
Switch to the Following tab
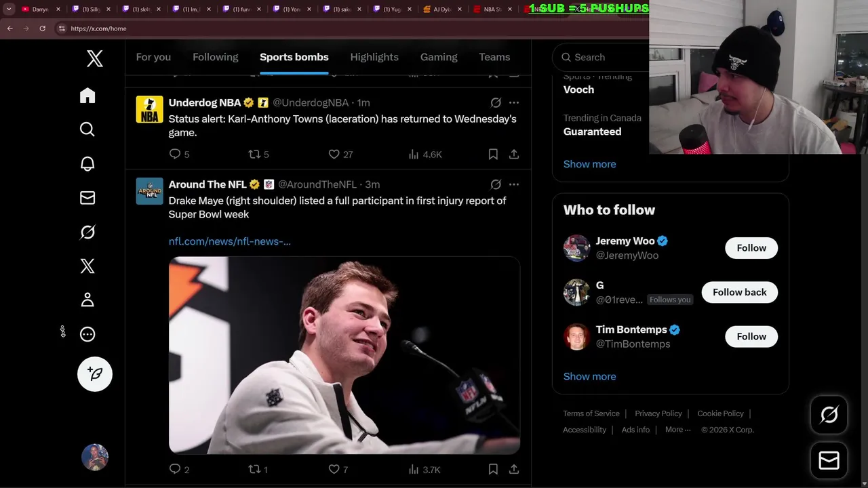(x=216, y=57)
